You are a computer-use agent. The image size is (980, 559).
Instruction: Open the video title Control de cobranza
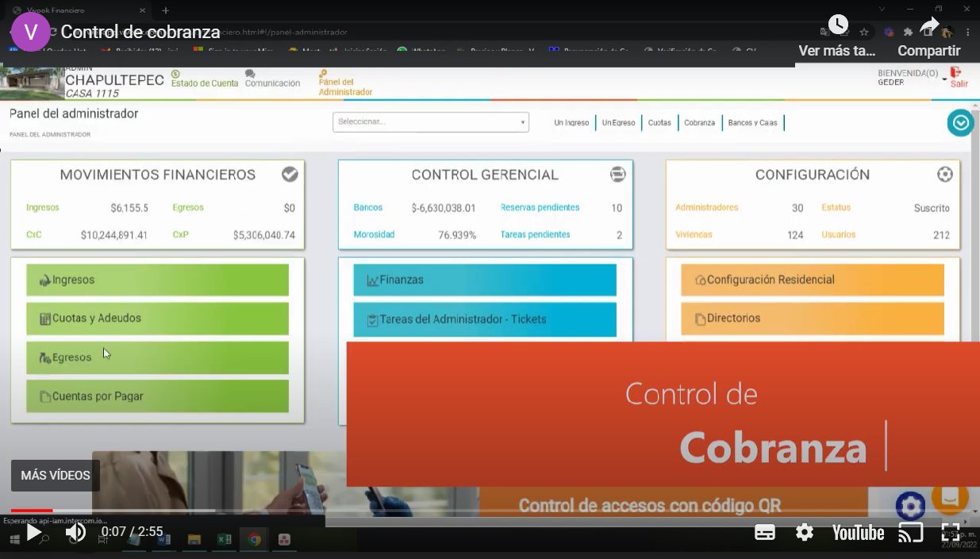coord(140,32)
